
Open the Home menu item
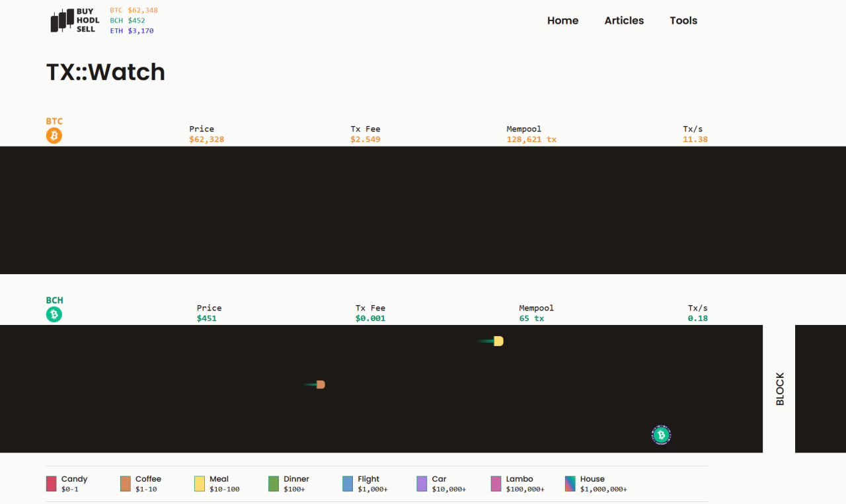[562, 20]
